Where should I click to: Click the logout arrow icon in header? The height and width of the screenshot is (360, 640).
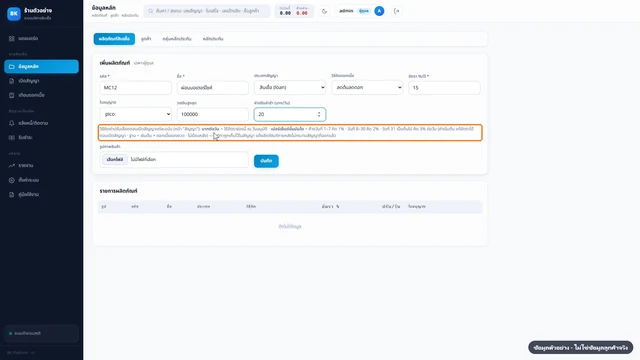(x=397, y=11)
